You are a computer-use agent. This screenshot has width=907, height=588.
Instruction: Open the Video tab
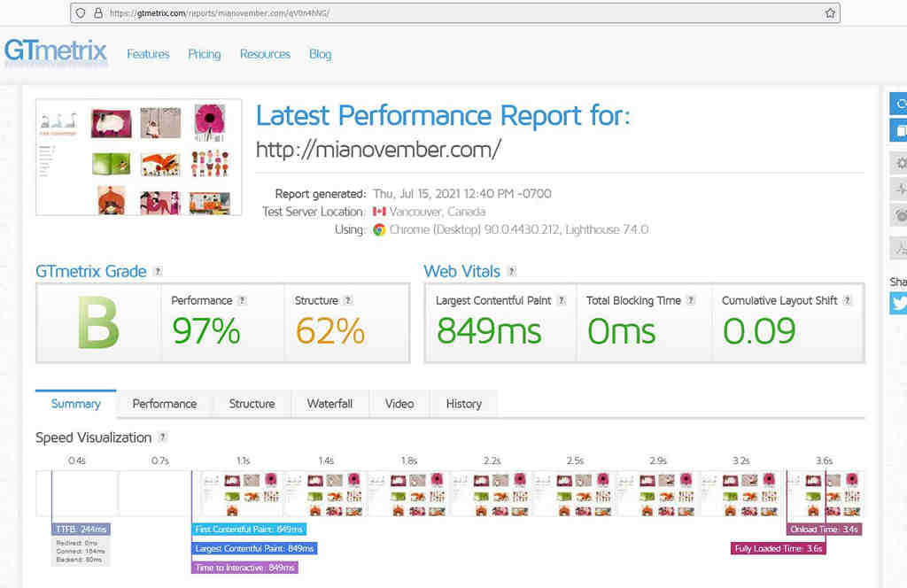click(399, 404)
